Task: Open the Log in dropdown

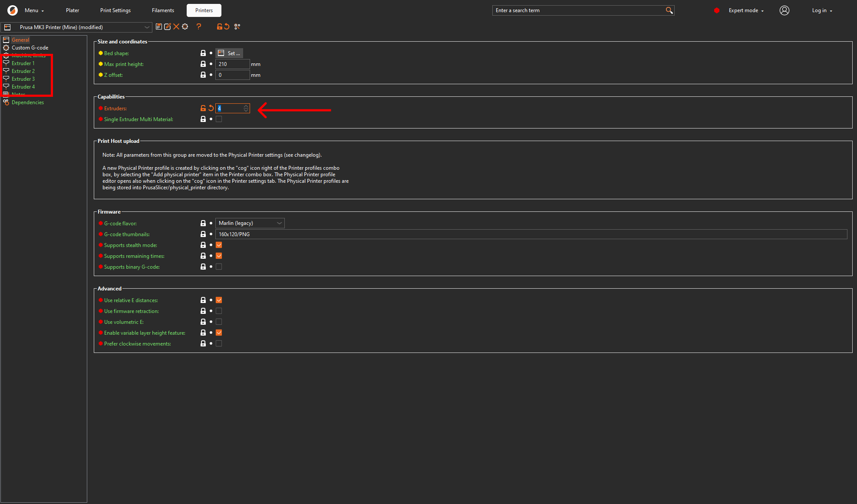Action: click(822, 10)
